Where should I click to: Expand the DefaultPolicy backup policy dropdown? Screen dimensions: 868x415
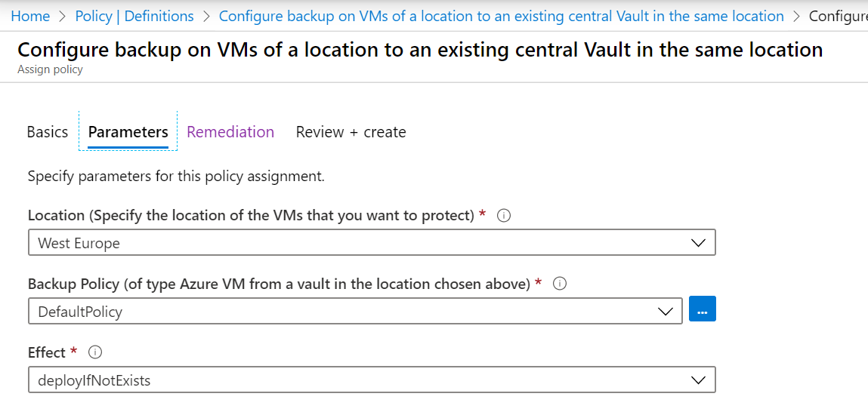pyautogui.click(x=355, y=311)
